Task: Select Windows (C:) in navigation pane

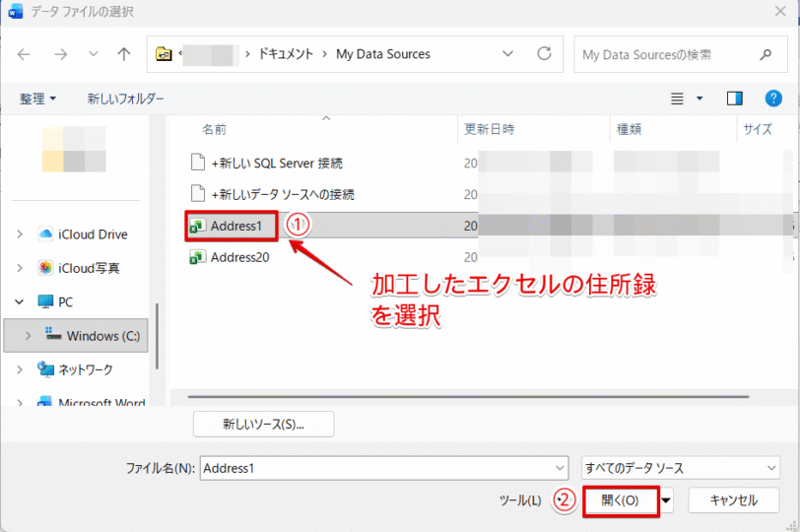Action: pos(100,336)
